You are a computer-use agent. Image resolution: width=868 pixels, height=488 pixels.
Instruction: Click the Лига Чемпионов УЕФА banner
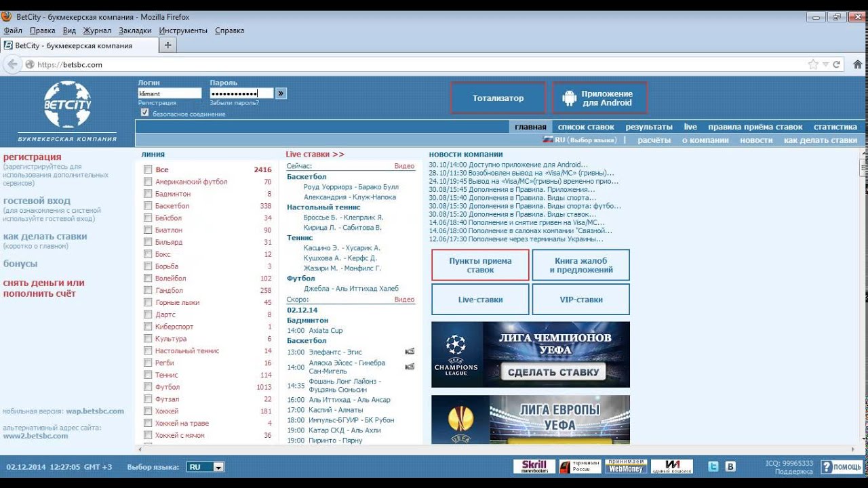coord(530,354)
